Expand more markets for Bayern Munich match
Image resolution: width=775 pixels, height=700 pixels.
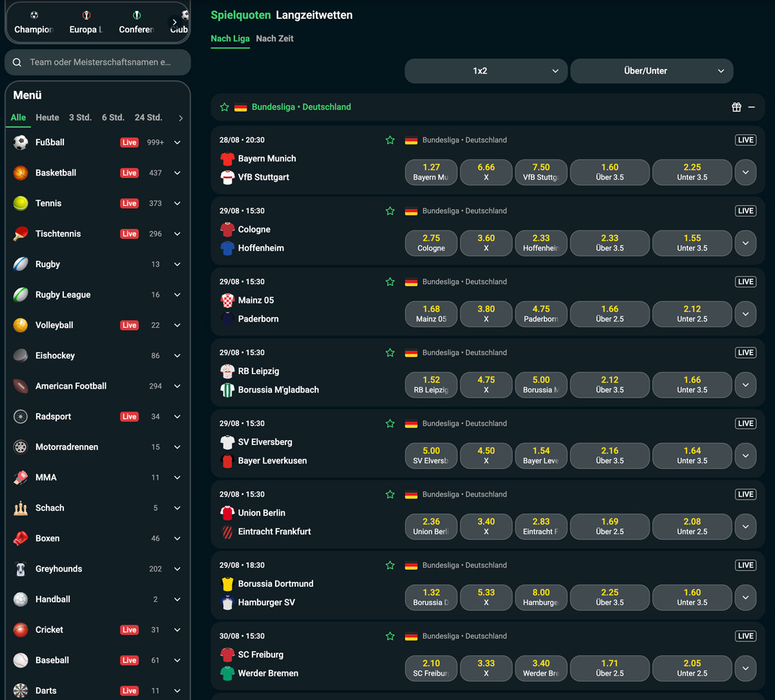click(745, 172)
